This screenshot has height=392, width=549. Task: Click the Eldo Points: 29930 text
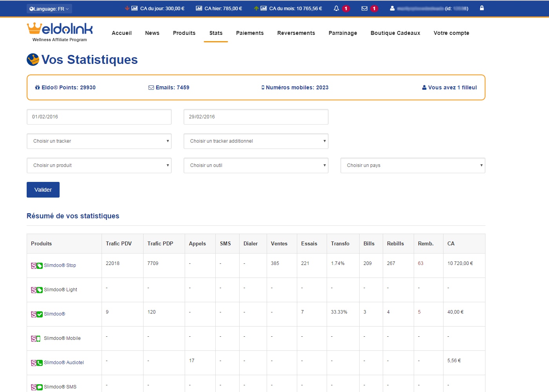point(69,87)
